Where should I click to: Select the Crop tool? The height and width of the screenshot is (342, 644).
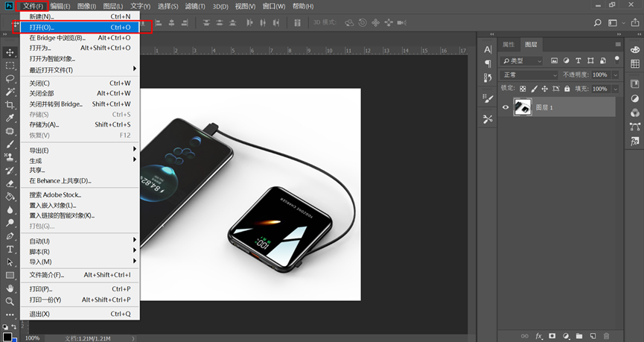10,105
